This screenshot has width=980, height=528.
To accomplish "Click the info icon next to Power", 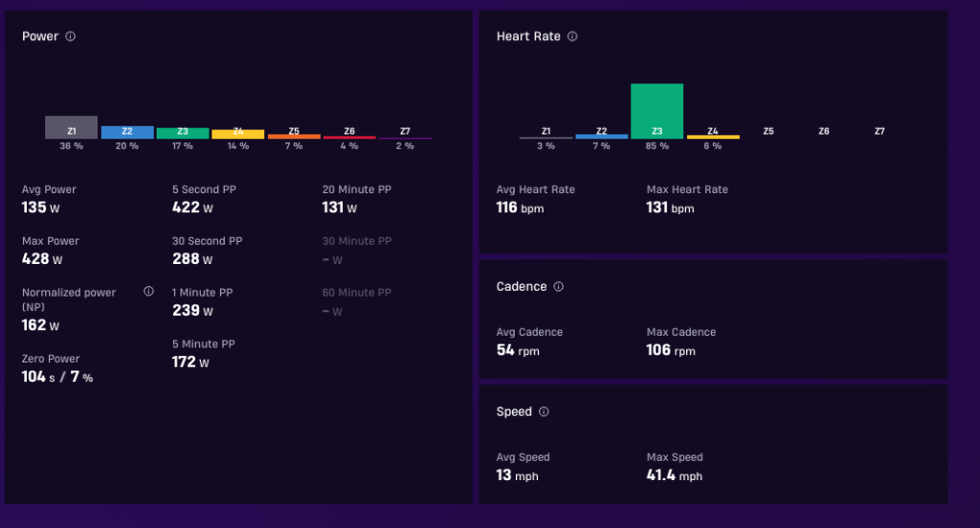I will [71, 36].
